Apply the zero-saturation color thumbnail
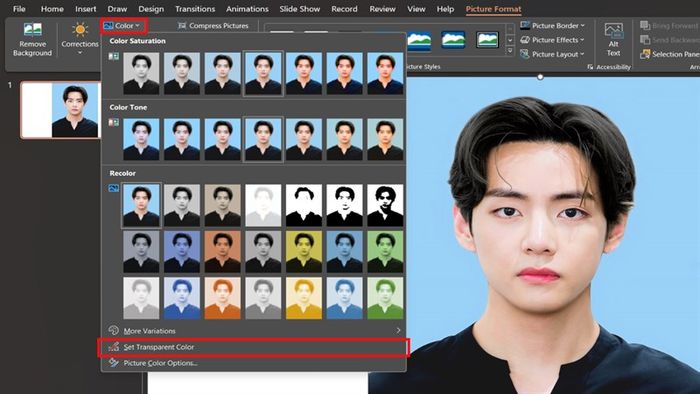 pyautogui.click(x=141, y=74)
